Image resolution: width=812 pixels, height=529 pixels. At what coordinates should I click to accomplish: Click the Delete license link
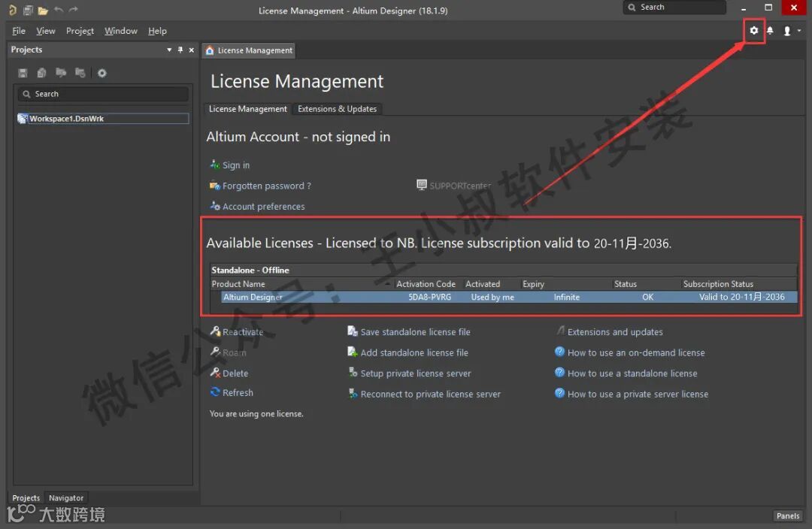pyautogui.click(x=229, y=373)
